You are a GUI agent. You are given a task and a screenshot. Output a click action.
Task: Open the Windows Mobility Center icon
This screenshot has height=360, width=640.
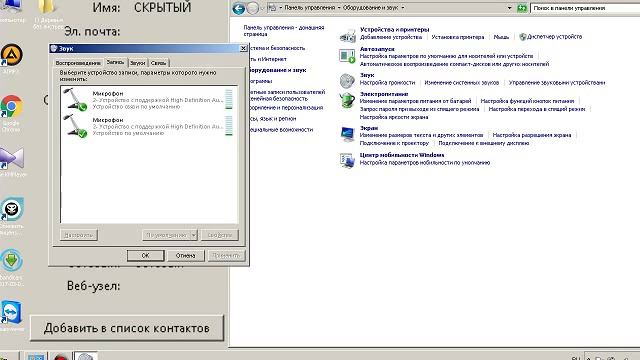(347, 160)
